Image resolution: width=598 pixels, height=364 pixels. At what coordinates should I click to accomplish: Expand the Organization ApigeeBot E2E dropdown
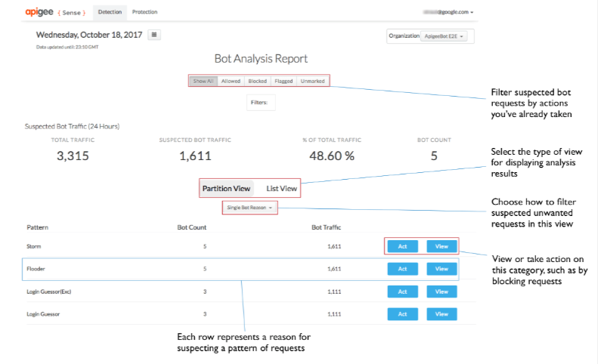445,35
